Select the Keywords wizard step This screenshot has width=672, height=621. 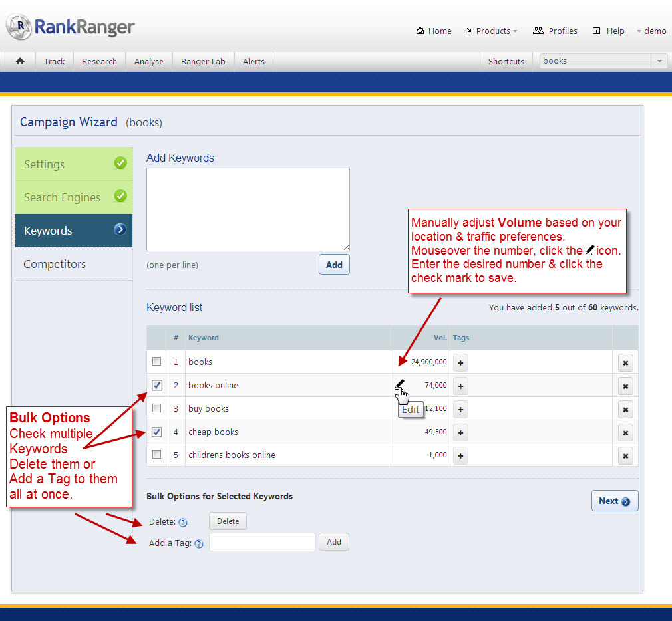pos(74,231)
